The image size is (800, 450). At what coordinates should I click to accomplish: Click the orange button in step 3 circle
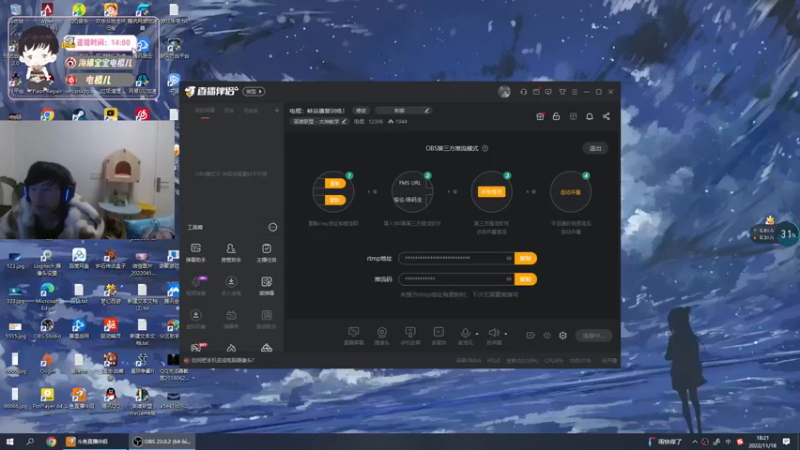click(x=491, y=192)
